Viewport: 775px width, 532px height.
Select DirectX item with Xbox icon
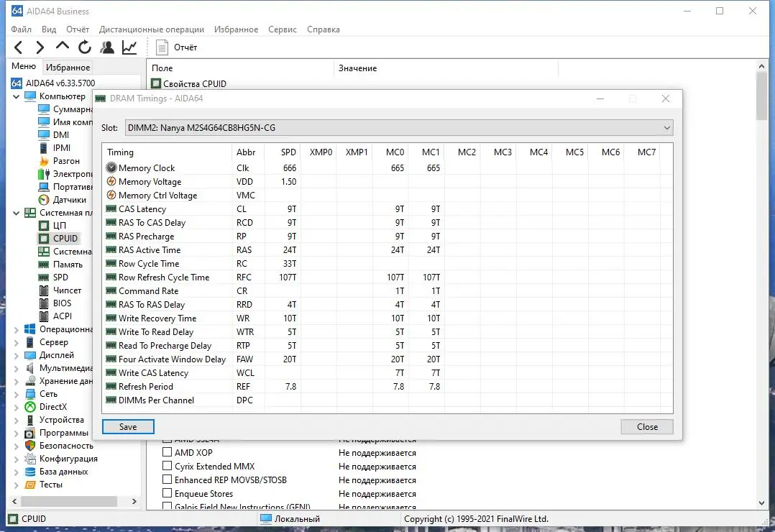pyautogui.click(x=53, y=407)
